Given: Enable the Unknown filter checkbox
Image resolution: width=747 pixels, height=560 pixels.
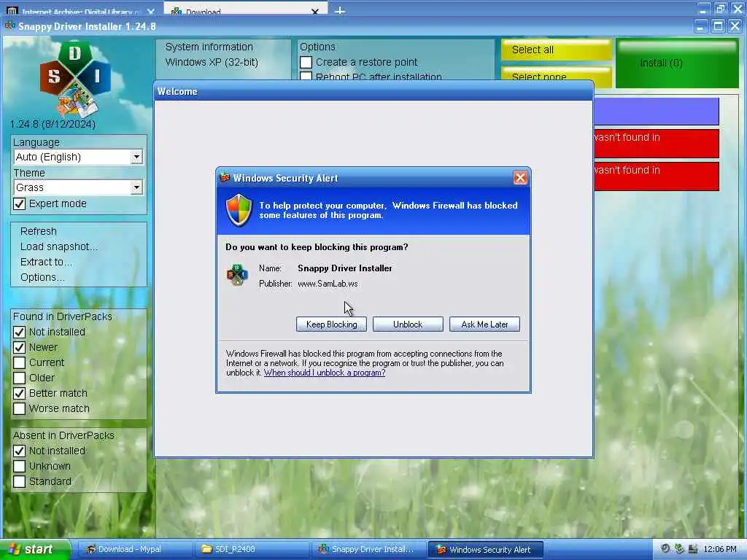Looking at the screenshot, I should [20, 466].
